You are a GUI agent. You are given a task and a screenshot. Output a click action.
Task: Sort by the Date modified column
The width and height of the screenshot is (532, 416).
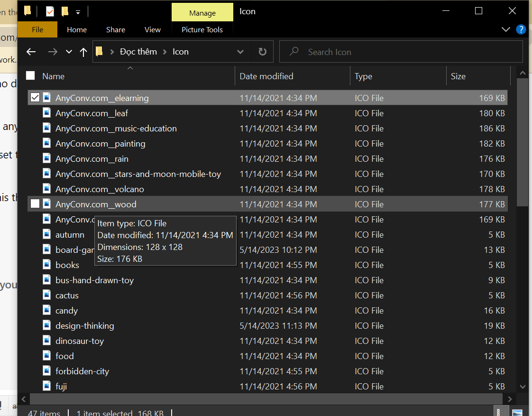click(266, 76)
